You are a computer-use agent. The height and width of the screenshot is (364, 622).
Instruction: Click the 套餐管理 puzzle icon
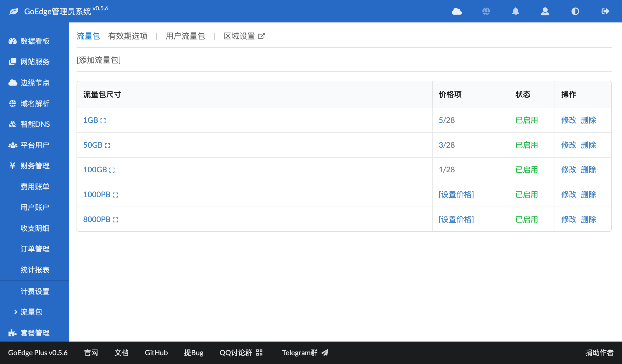tap(12, 333)
